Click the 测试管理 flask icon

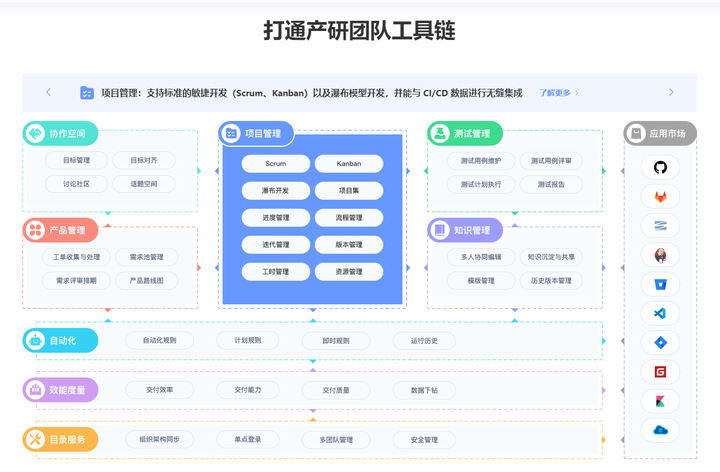coord(440,134)
